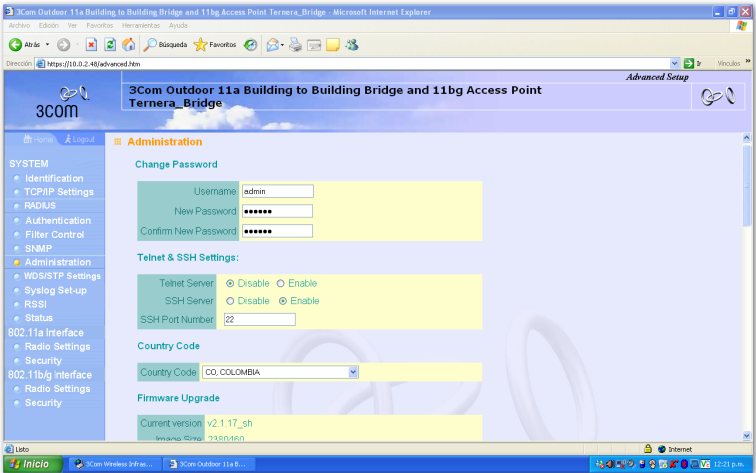The width and height of the screenshot is (756, 473).
Task: Click the Atrás back arrow
Action: click(24, 45)
